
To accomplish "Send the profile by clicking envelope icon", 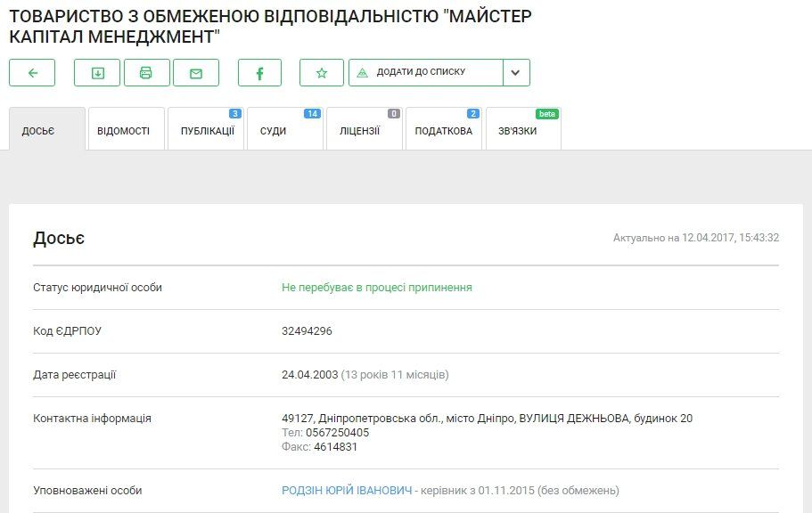I will point(197,72).
